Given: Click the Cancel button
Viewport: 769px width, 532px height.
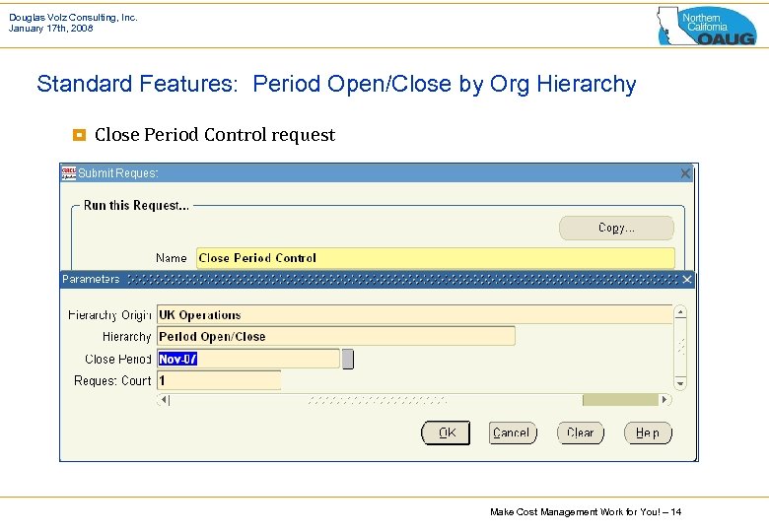Looking at the screenshot, I should (513, 433).
